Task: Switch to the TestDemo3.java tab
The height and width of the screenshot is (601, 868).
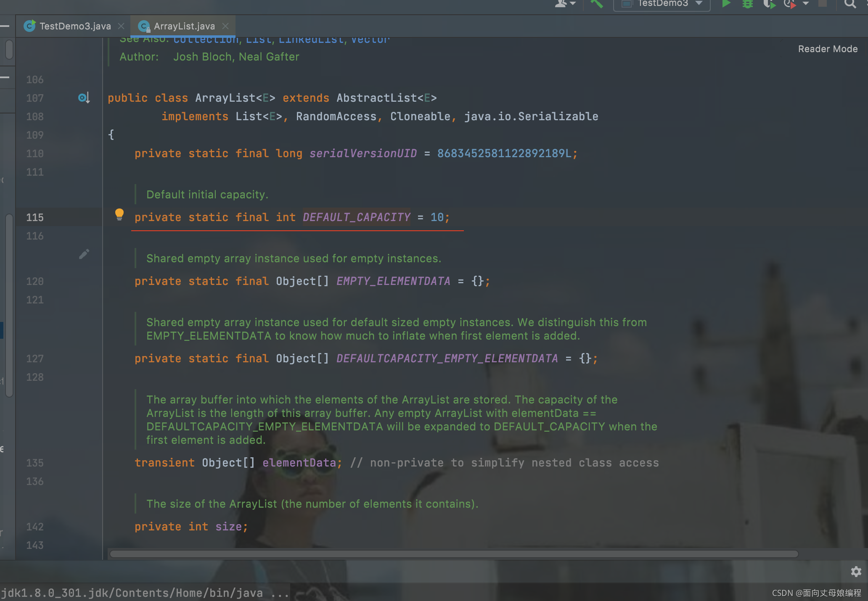Action: tap(75, 26)
